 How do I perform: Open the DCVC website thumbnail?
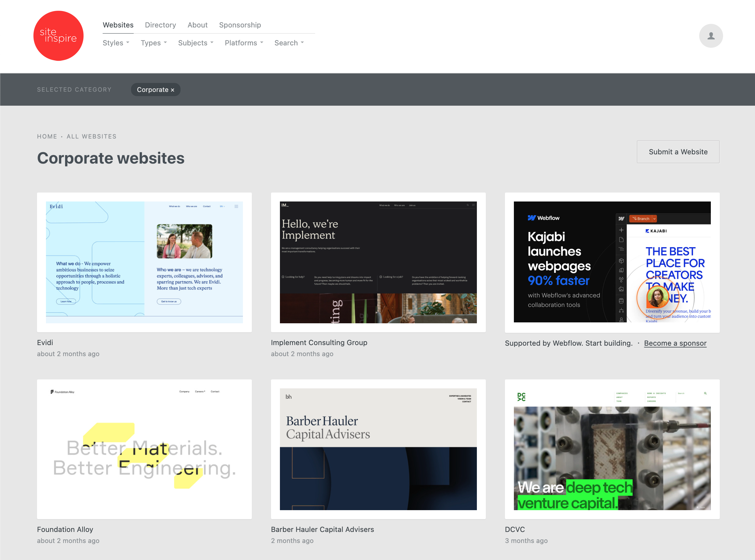(x=612, y=449)
